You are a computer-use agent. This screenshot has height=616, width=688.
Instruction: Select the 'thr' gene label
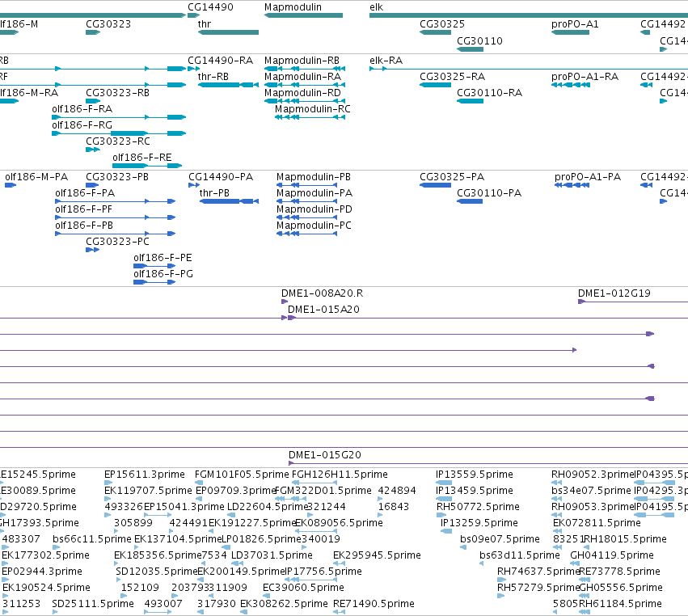pos(205,24)
